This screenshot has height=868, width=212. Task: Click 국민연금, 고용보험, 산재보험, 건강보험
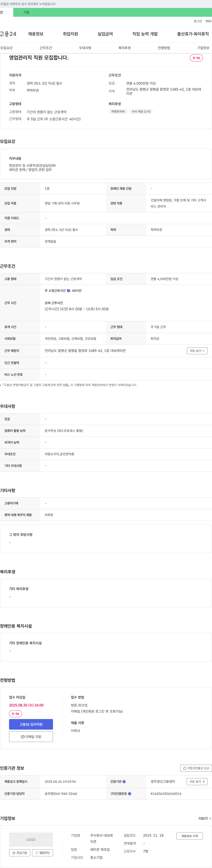70,339
